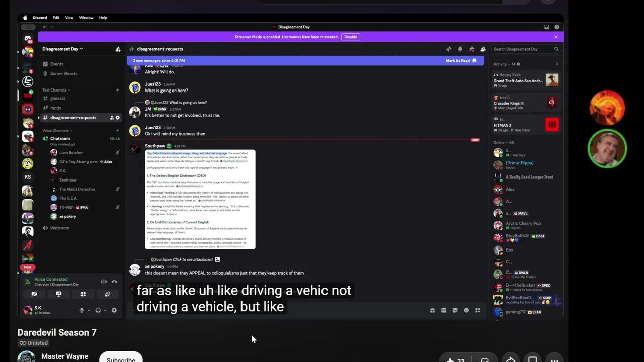
Task: Close the Streamer Mode banner
Action: coord(556,37)
